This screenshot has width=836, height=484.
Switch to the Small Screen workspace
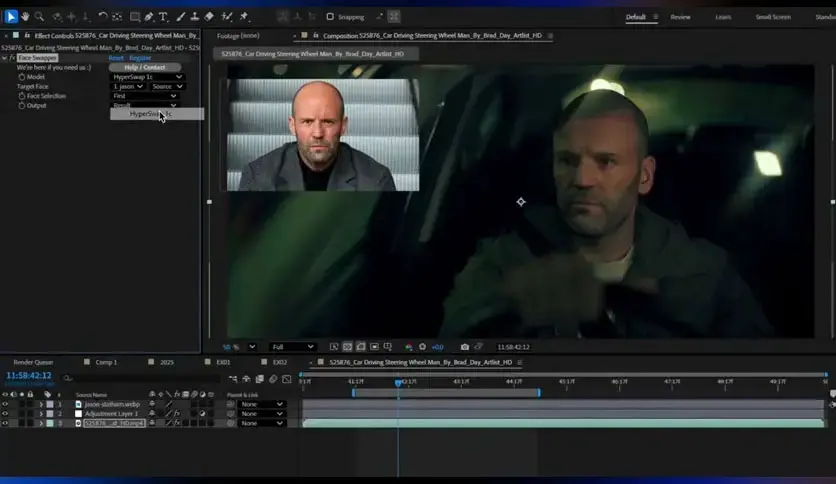(773, 17)
